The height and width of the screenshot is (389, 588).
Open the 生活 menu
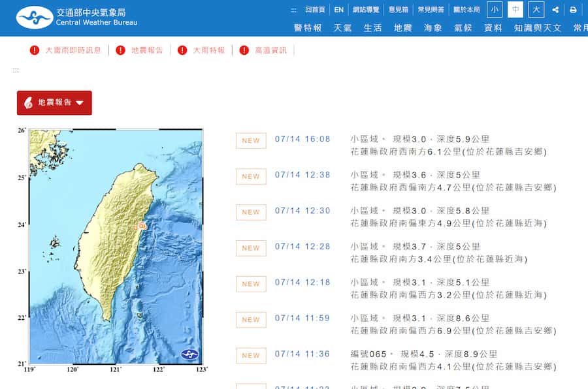pyautogui.click(x=373, y=28)
